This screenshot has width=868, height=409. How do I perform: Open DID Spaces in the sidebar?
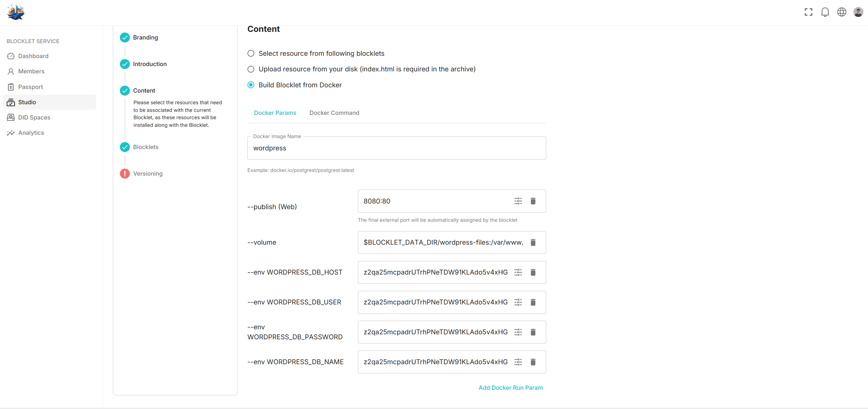34,118
